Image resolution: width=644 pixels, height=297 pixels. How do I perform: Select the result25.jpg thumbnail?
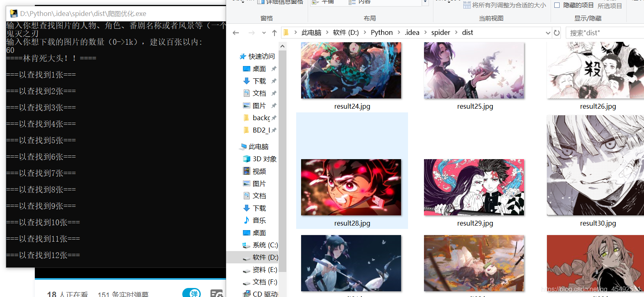(474, 70)
